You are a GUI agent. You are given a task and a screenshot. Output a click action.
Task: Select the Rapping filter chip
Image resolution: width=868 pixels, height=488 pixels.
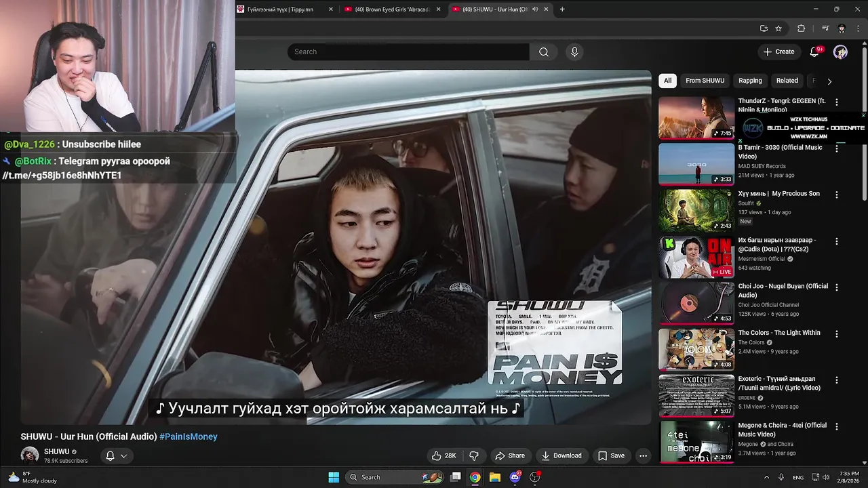[750, 81]
